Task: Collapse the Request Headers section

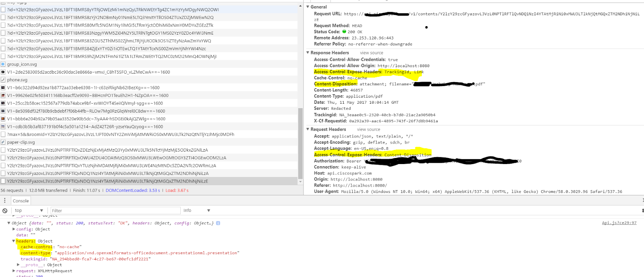Action: [308, 129]
